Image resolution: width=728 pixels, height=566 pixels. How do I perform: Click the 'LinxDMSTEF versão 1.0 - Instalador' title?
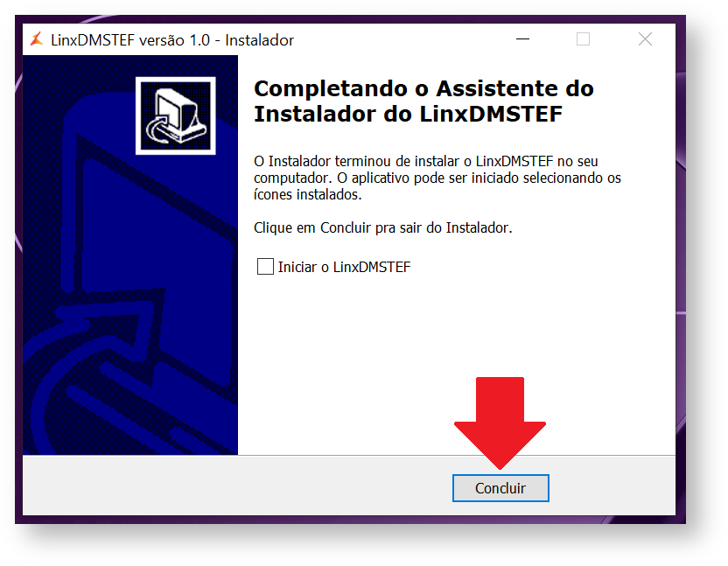click(172, 40)
